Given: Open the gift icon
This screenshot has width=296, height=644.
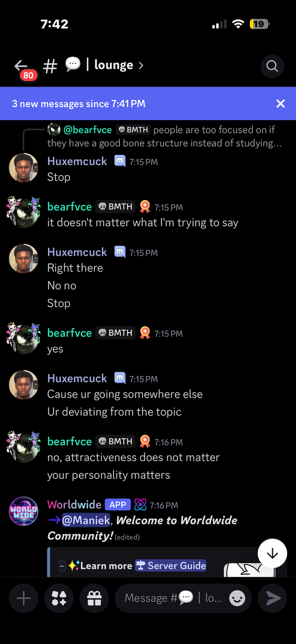Looking at the screenshot, I should pos(94,598).
